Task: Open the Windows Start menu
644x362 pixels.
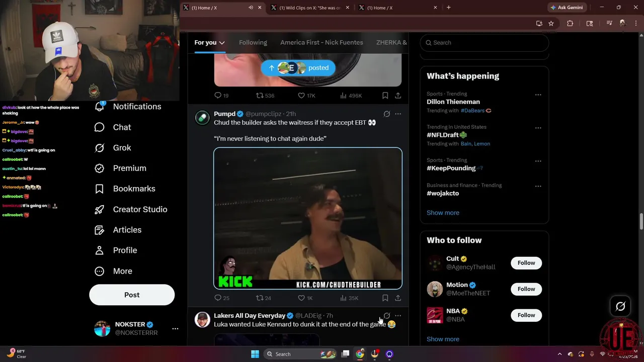Action: [x=255, y=354]
